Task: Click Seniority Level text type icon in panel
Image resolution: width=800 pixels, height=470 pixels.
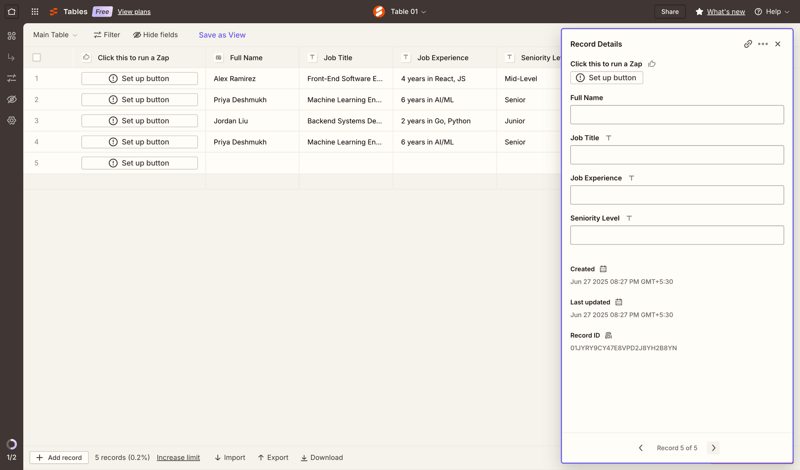Action: click(629, 218)
